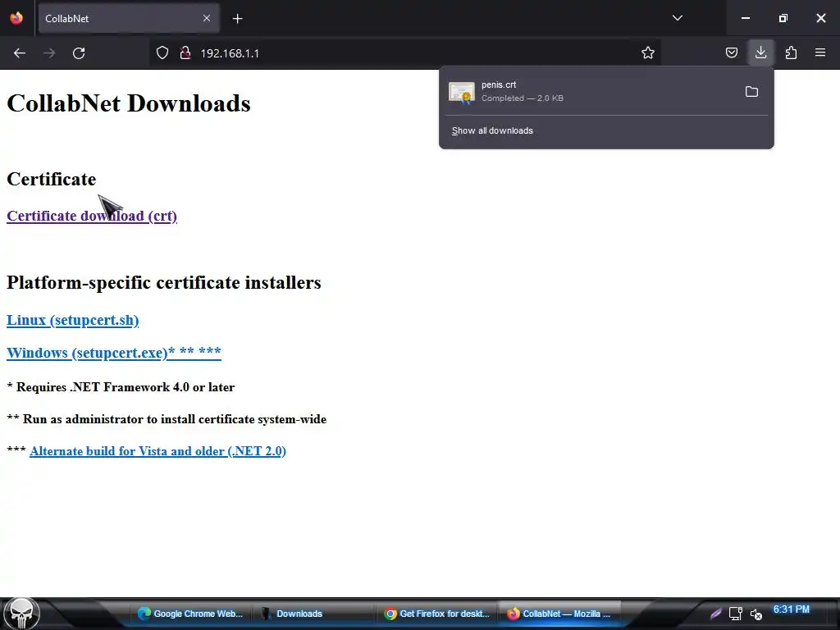The width and height of the screenshot is (840, 630).
Task: Open Alternate build for Vista and older link
Action: 157,451
